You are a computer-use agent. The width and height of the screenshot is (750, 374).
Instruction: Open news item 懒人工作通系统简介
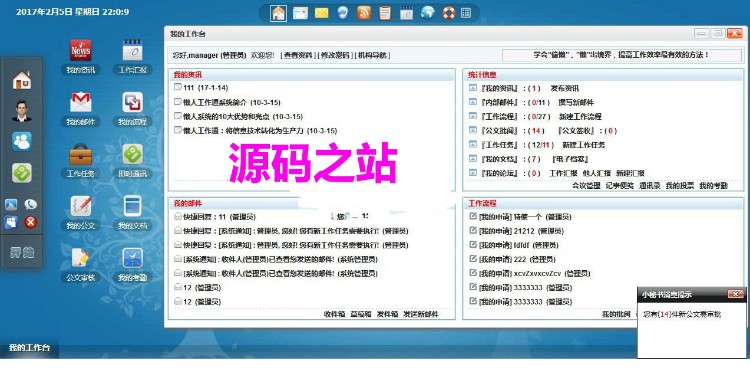click(232, 102)
